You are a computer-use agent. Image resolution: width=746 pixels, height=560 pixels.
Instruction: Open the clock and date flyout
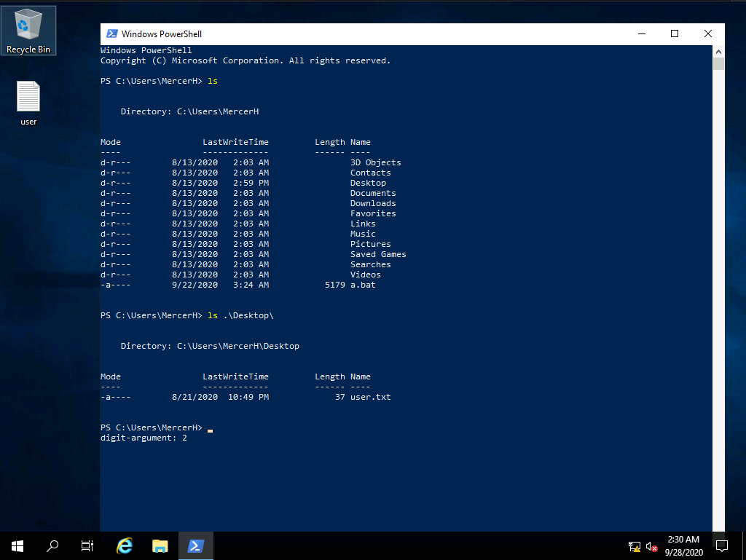tap(683, 545)
